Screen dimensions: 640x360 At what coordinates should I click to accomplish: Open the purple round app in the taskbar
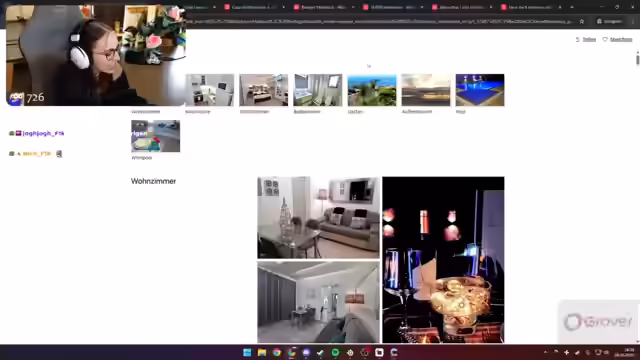click(x=306, y=353)
